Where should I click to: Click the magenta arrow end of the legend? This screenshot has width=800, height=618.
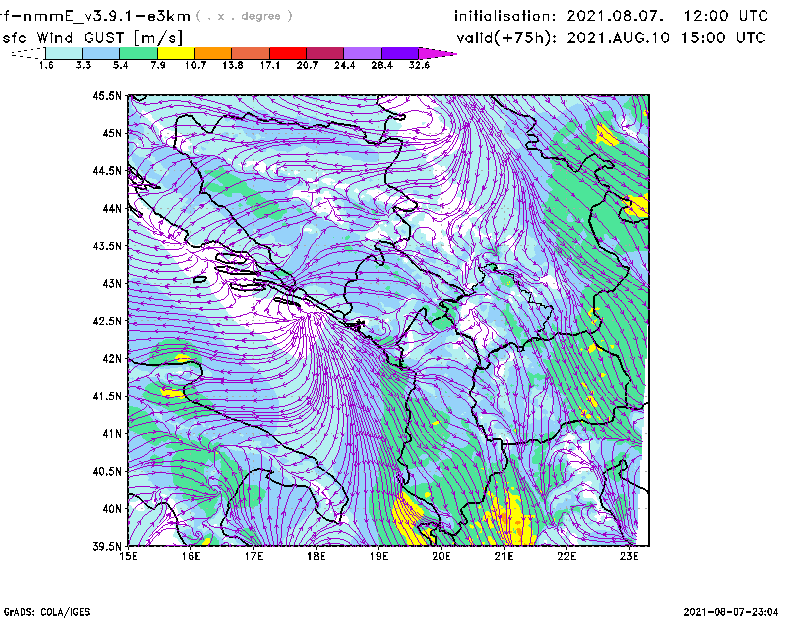coord(437,53)
